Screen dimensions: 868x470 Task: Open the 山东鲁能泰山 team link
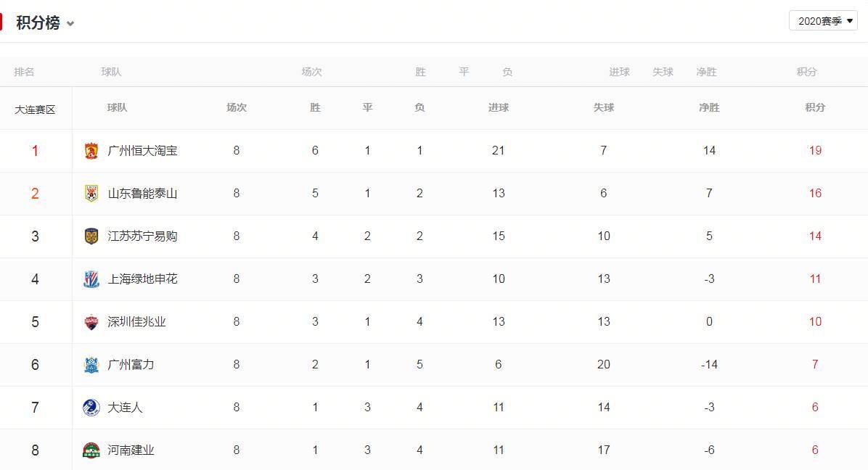[x=142, y=194]
